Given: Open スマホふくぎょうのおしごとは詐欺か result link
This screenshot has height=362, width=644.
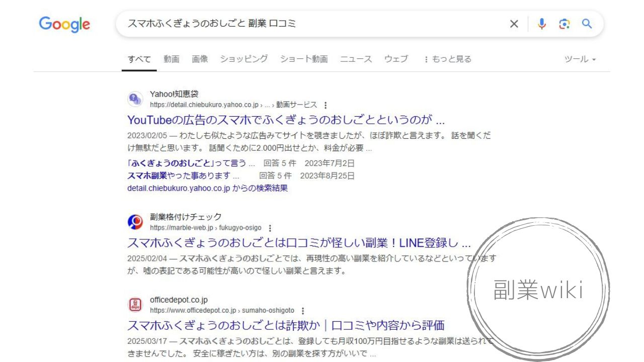Looking at the screenshot, I should pyautogui.click(x=286, y=325).
